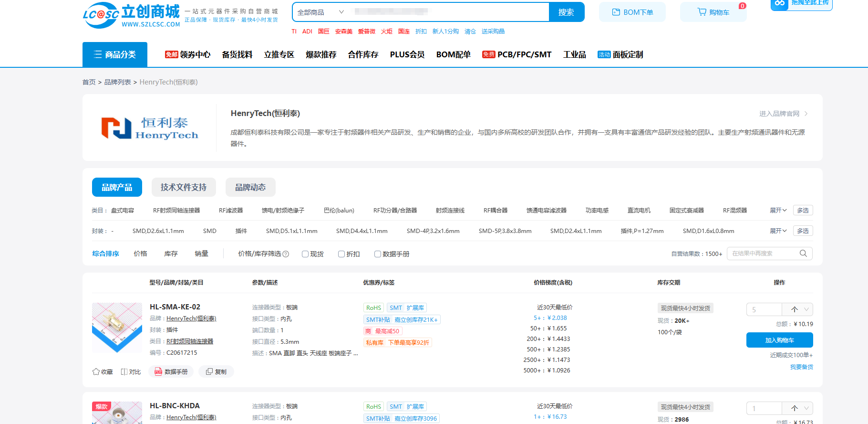Add HL-SMA-KE-02 to cart
This screenshot has width=868, height=424.
click(780, 340)
